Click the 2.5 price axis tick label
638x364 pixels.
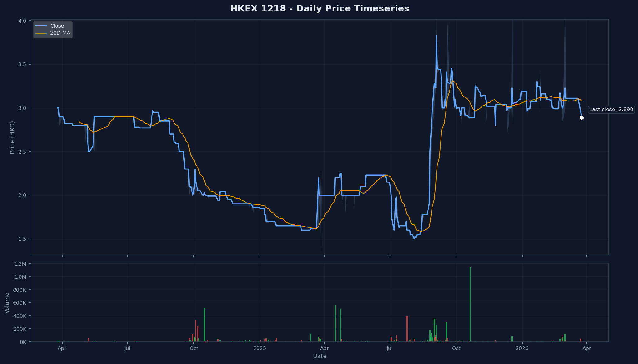22,152
